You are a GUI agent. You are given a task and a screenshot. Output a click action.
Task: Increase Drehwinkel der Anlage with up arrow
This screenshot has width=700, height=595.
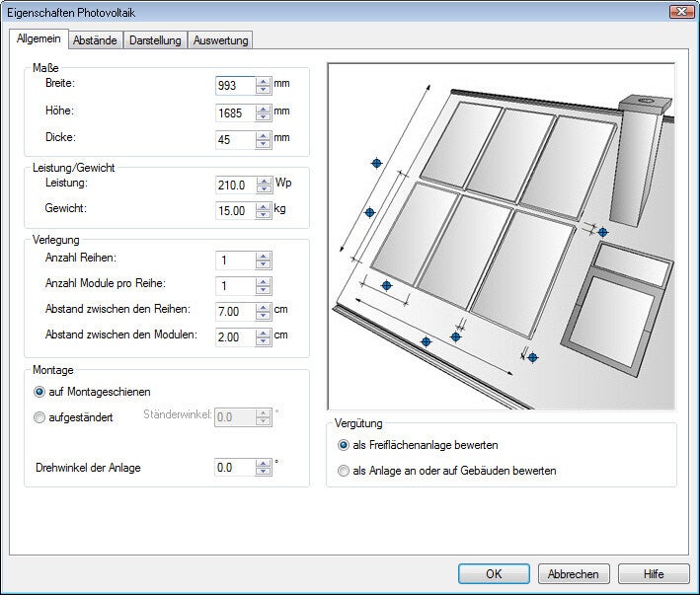coord(263,463)
